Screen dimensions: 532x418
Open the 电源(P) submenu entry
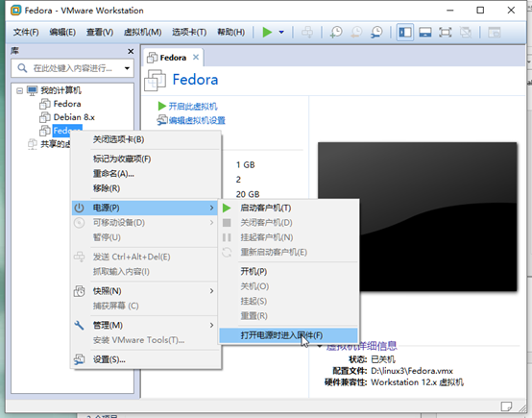tap(145, 208)
